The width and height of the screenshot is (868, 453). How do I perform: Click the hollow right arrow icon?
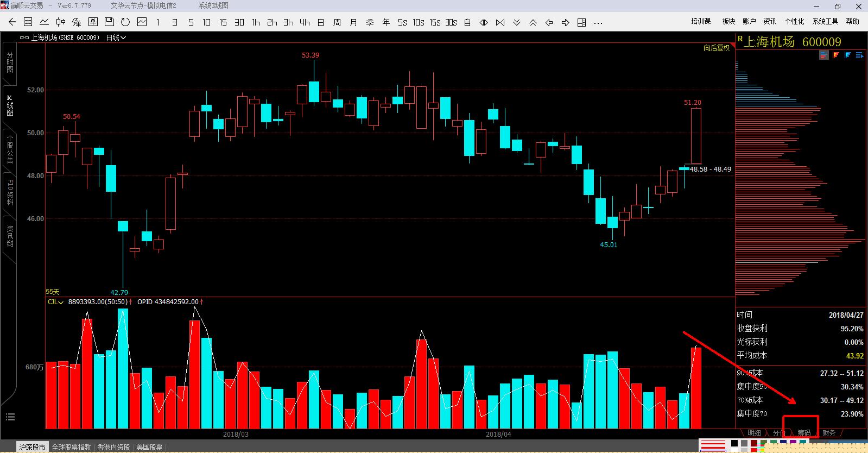tap(566, 22)
